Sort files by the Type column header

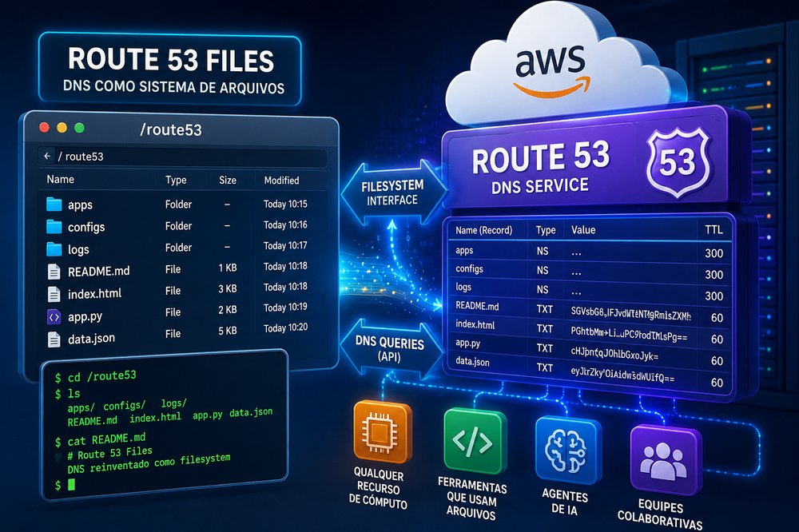(176, 180)
